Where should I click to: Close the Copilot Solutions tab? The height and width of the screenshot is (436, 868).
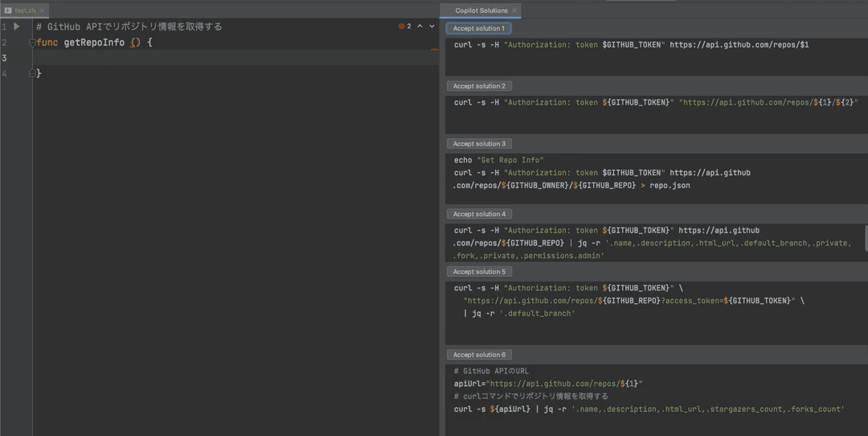coord(514,10)
